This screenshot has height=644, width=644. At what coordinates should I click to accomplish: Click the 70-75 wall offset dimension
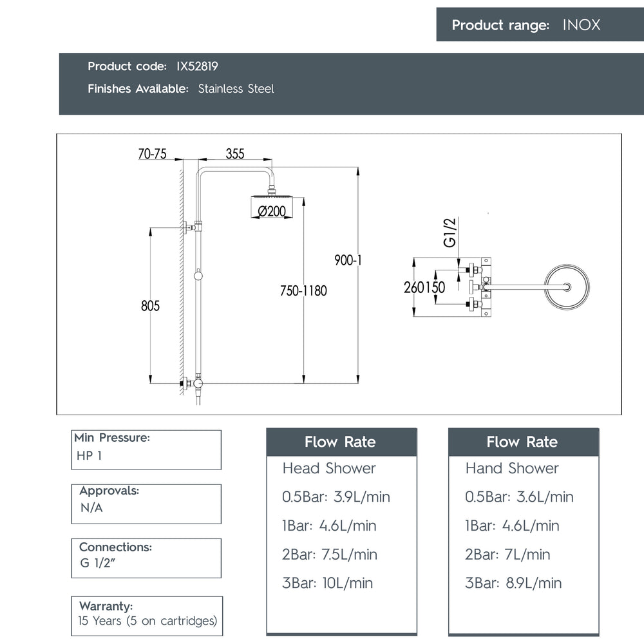[x=153, y=154]
